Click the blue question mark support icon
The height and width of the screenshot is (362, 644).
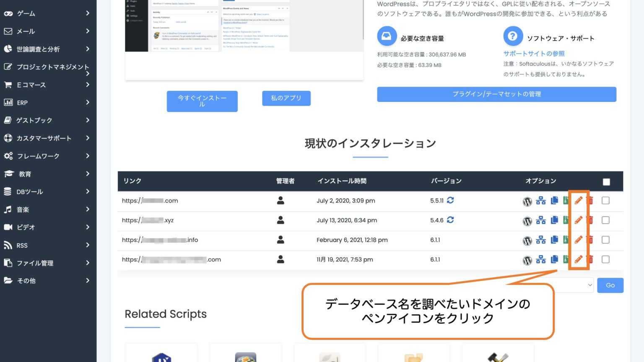tap(513, 36)
